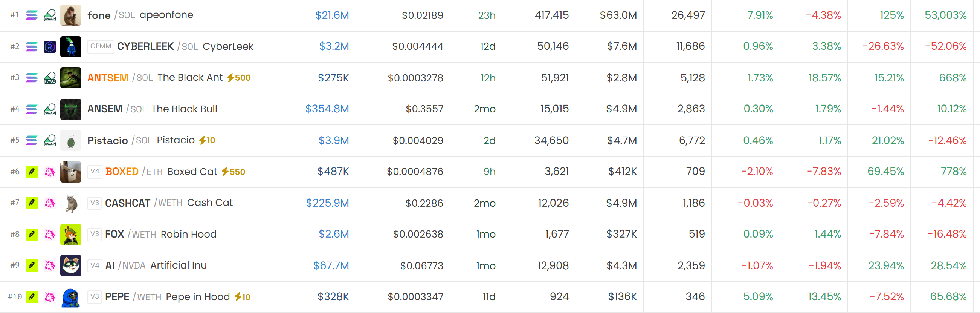Open the fone / SOL apeonfone pair
The height and width of the screenshot is (313, 980).
(x=140, y=15)
